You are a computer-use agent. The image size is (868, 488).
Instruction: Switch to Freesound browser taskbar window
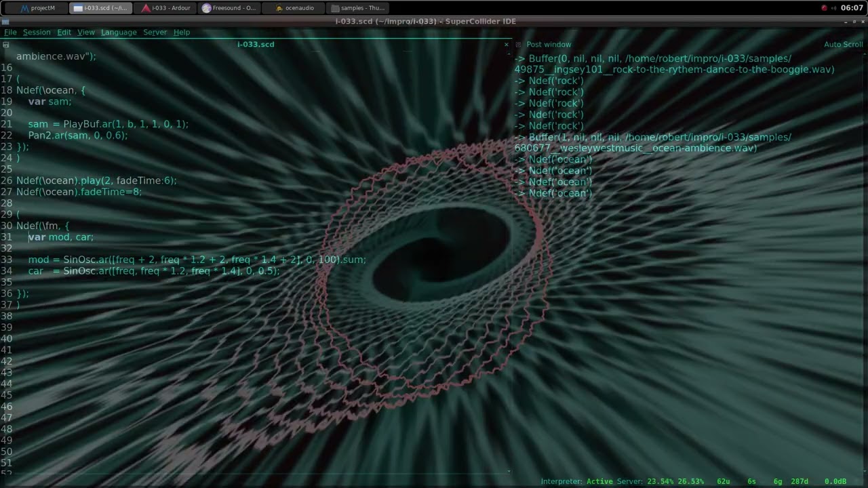[x=230, y=8]
